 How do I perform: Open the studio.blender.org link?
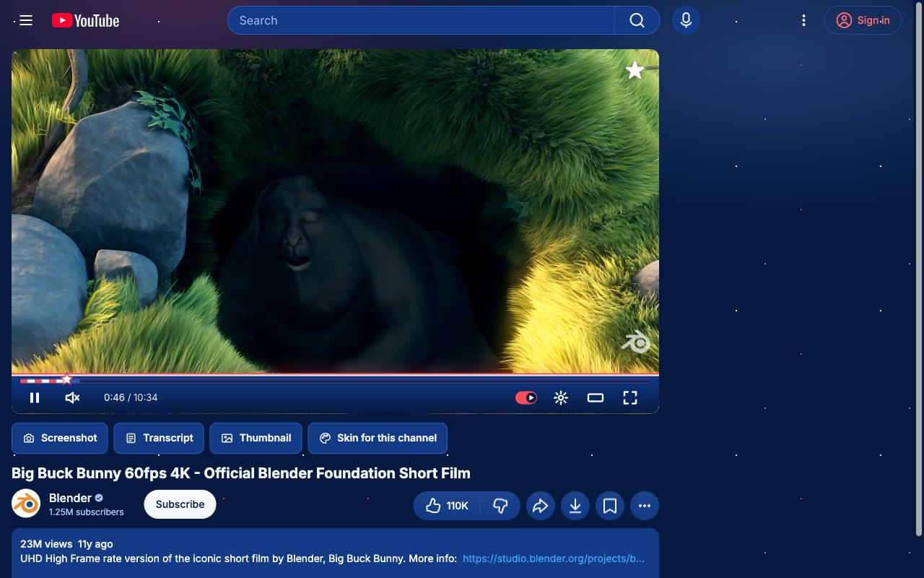[x=554, y=558]
